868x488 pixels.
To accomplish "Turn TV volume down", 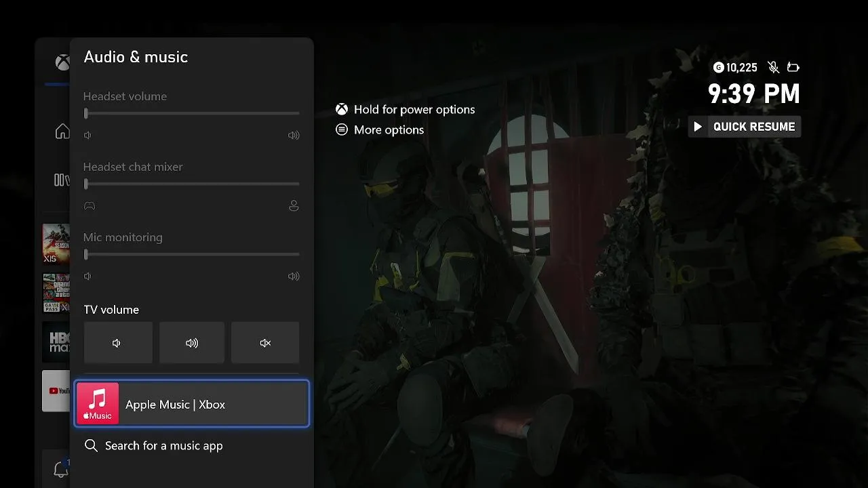I will click(118, 343).
